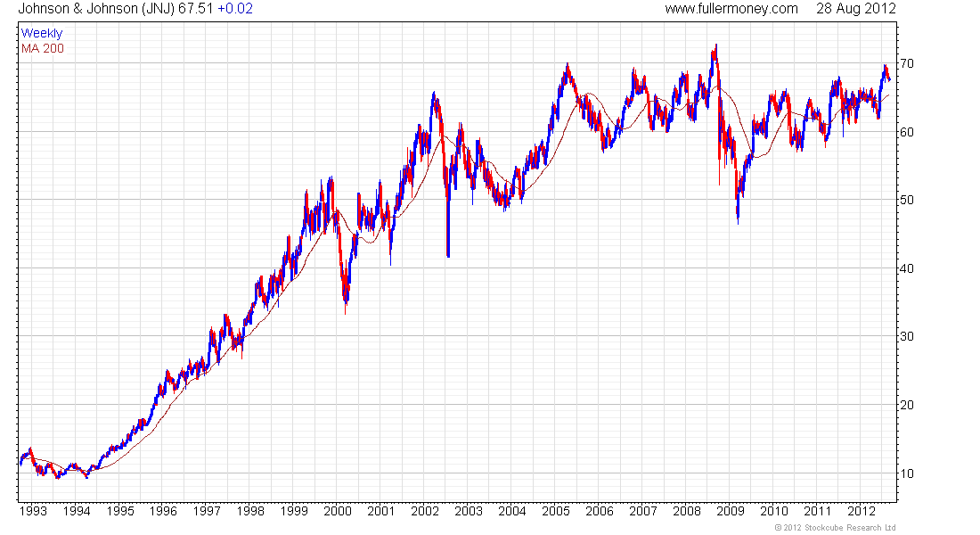Click the 2012 year label
The height and width of the screenshot is (535, 980).
(862, 511)
